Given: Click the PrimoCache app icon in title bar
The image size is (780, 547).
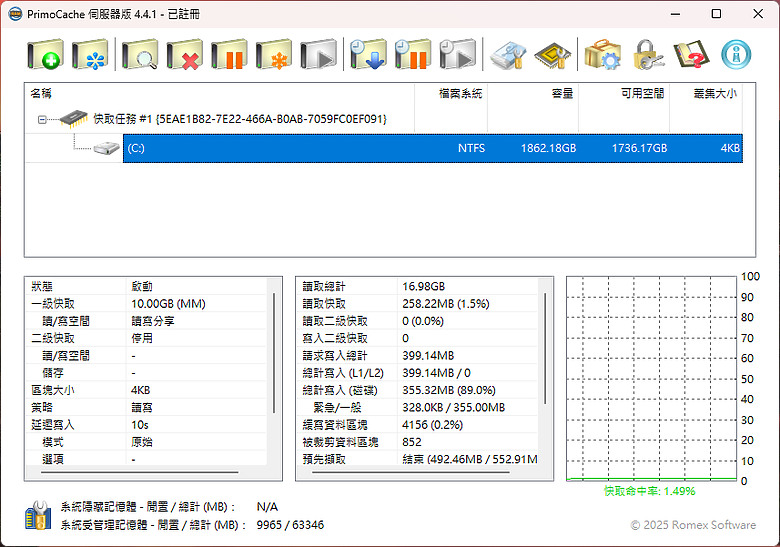Looking at the screenshot, I should 15,14.
